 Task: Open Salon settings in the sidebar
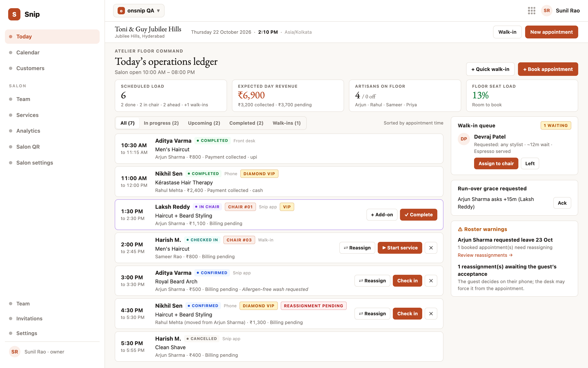point(52,163)
